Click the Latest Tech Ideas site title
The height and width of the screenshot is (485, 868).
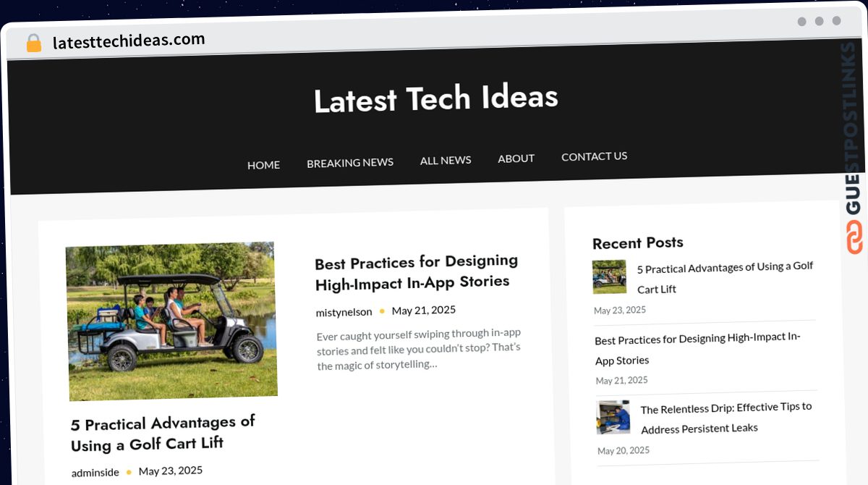point(436,99)
